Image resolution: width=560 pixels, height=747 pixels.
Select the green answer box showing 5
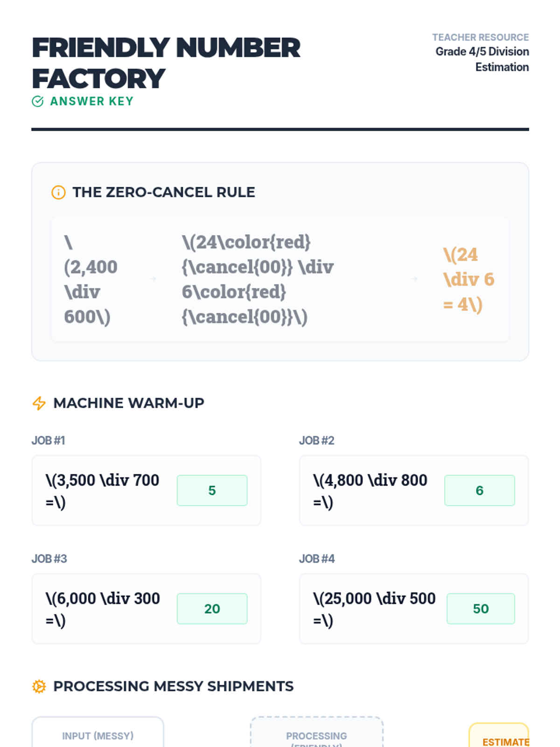212,490
